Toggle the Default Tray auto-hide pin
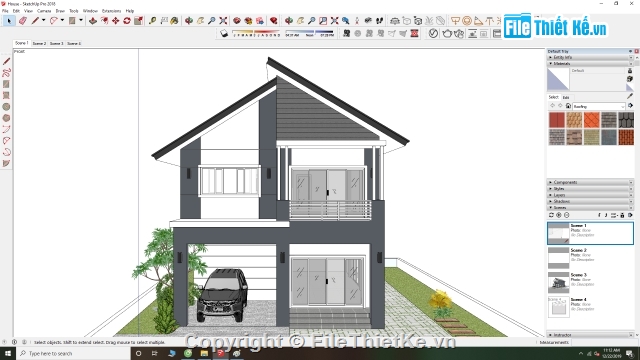The image size is (640, 360). tap(630, 51)
